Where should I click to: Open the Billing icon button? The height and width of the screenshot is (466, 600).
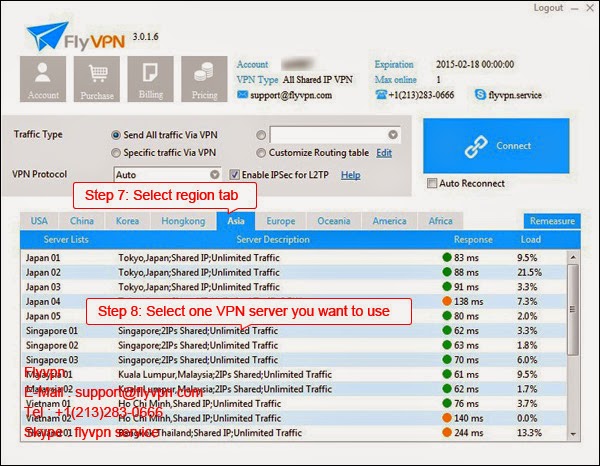point(150,79)
